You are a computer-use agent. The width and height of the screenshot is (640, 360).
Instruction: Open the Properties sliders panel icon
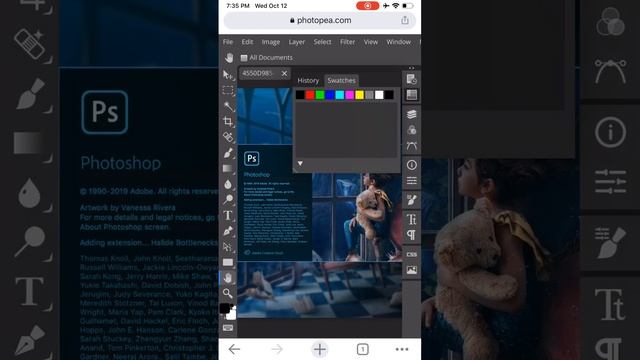411,180
